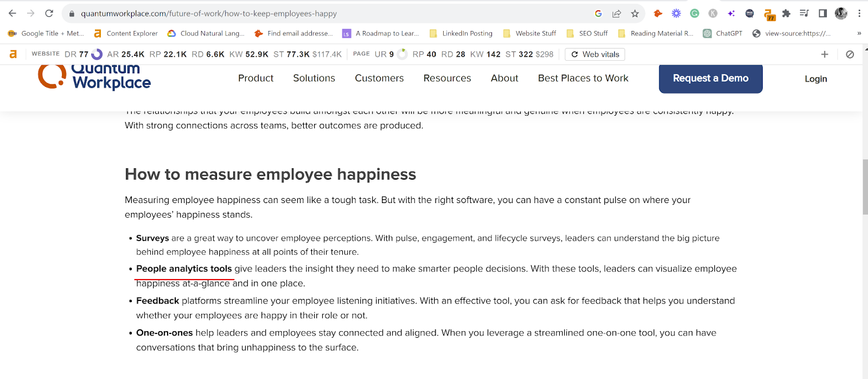
Task: Open Content Explorer bookmark
Action: (126, 34)
